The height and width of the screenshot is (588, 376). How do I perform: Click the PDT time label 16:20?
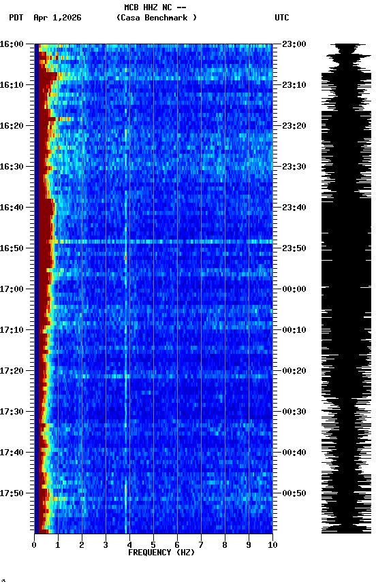(x=12, y=126)
